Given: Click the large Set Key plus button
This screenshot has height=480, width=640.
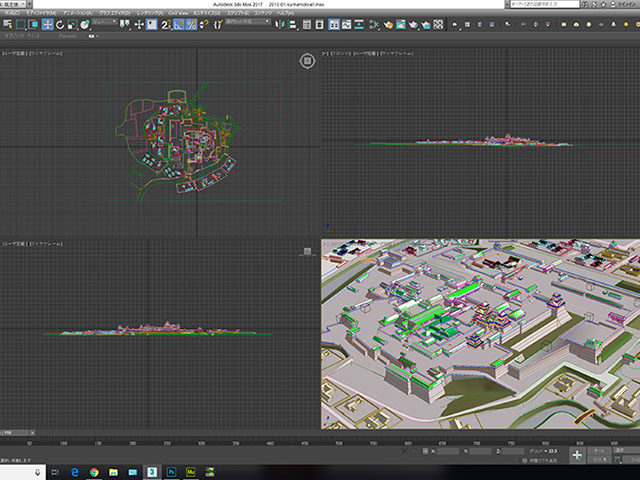Looking at the screenshot, I should [577, 454].
